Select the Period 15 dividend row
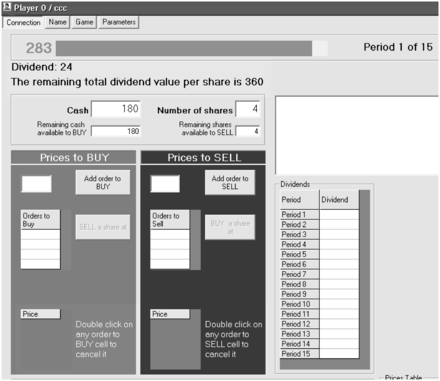This screenshot has height=381, width=440. [319, 354]
